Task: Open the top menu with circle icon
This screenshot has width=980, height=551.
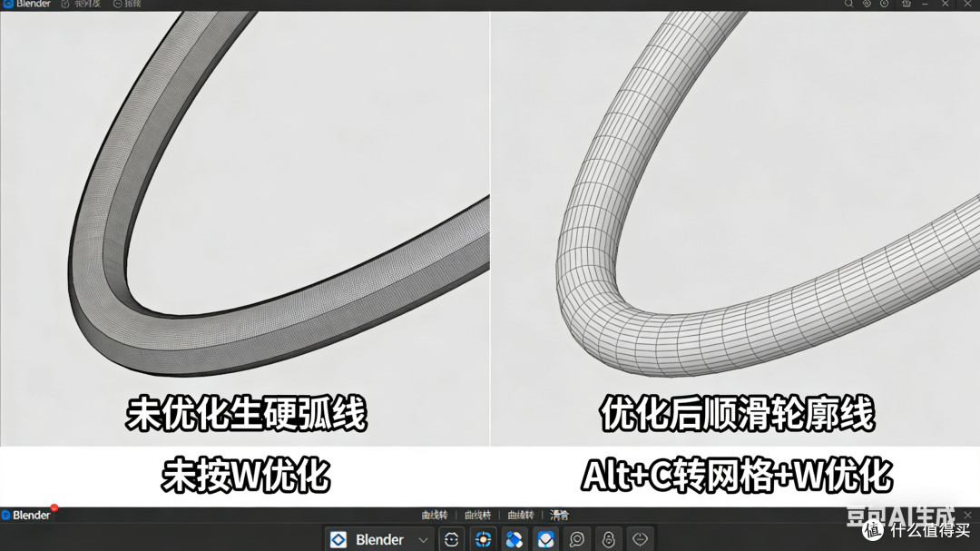Action: tap(128, 4)
